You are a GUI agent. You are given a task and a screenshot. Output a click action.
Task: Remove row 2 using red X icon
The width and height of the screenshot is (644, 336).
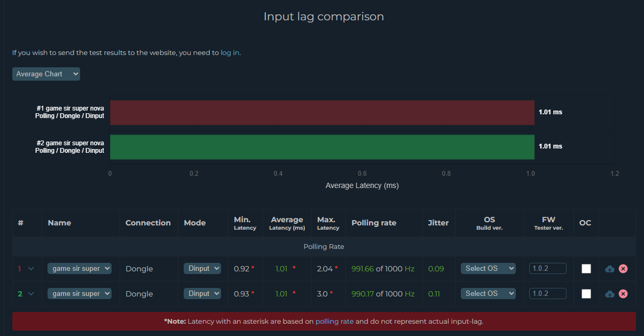pos(623,294)
